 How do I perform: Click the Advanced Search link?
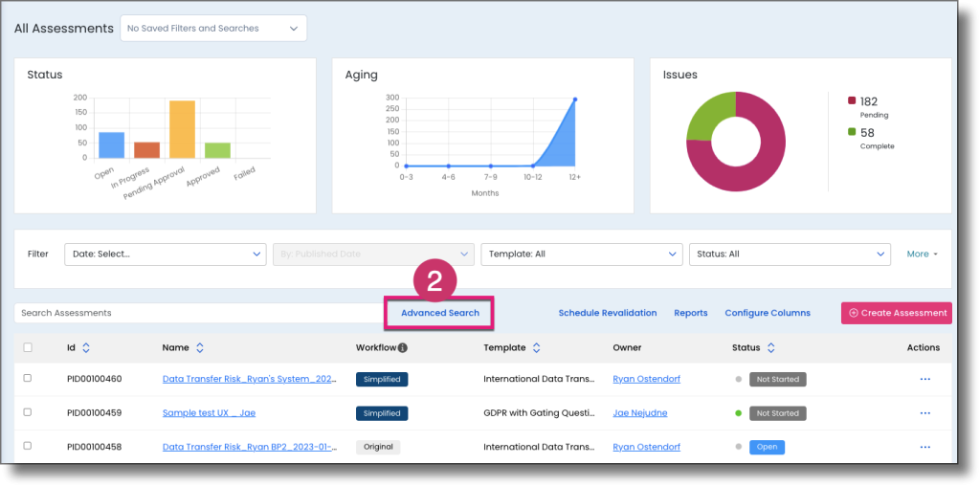pos(440,313)
